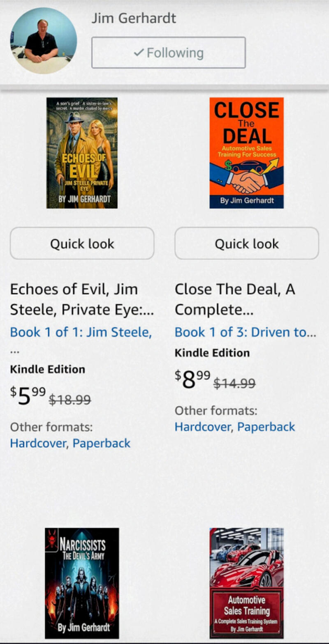The image size is (329, 644).
Task: Click the $8.99 Kindle price
Action: (192, 380)
